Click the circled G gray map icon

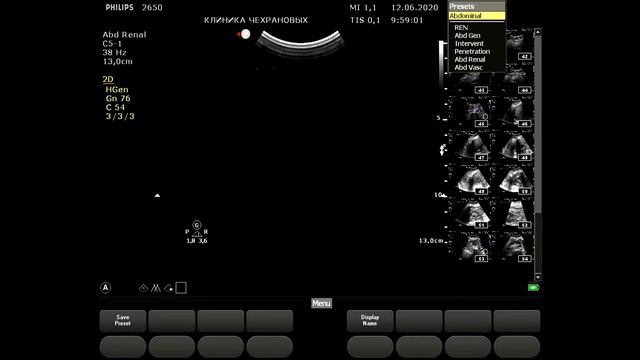[x=197, y=225]
